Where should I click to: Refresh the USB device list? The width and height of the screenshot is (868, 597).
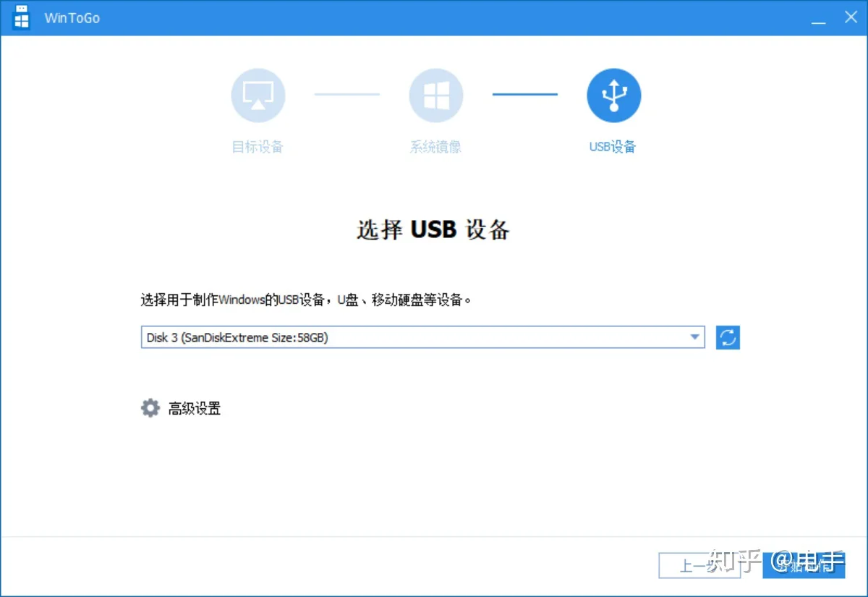[x=728, y=337]
